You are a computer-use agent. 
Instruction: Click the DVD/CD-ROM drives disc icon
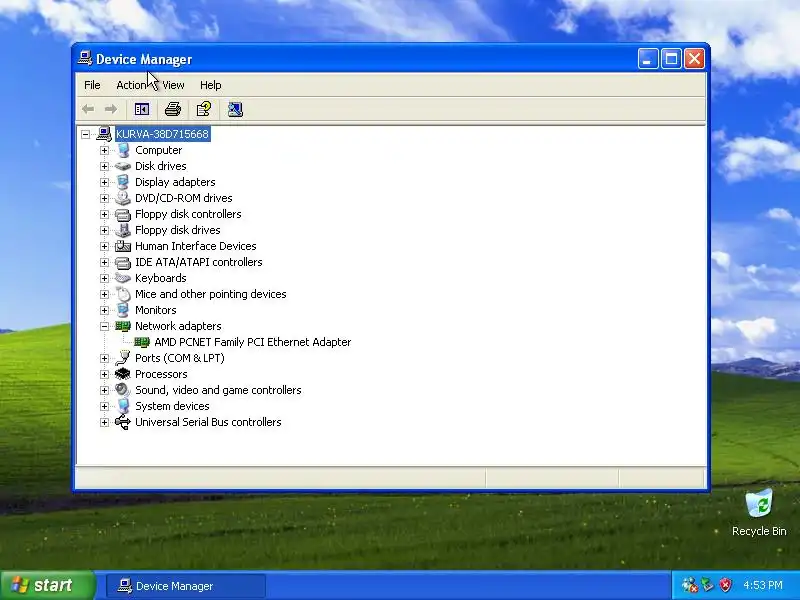tap(123, 198)
